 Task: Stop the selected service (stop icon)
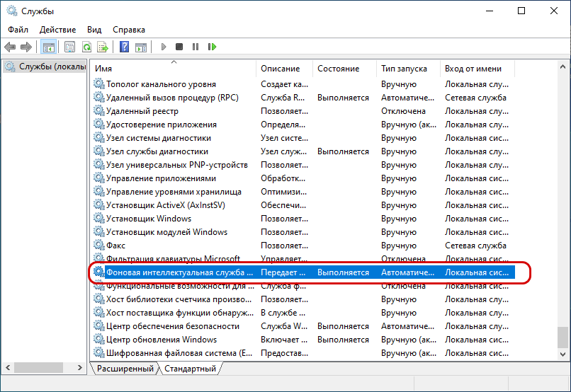179,47
